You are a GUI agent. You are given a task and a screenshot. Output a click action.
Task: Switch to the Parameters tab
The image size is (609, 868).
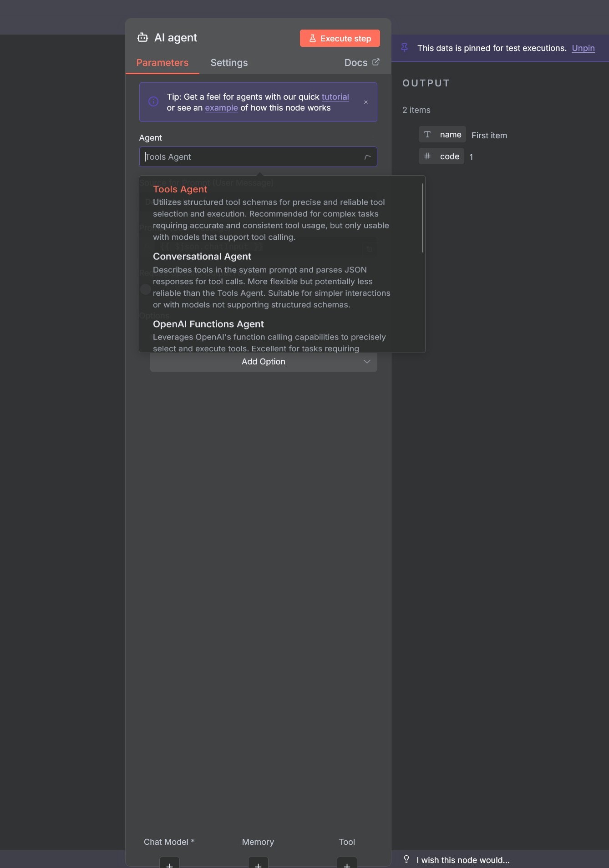click(162, 63)
